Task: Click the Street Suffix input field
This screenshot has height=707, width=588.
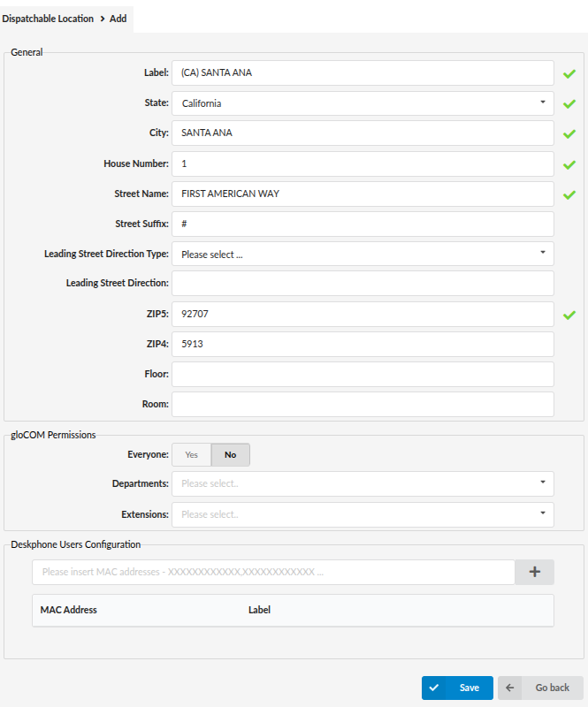Action: pyautogui.click(x=363, y=224)
